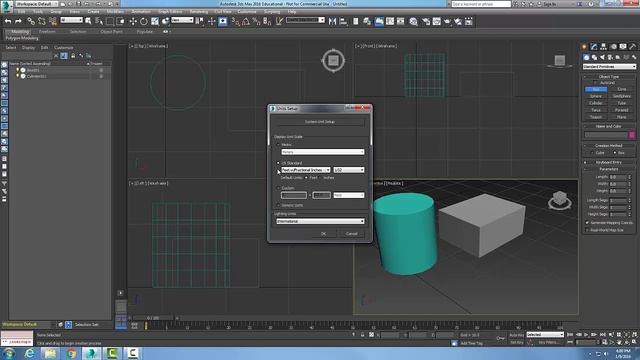This screenshot has width=640, height=360.
Task: Select US Standard radio button
Action: tap(279, 163)
